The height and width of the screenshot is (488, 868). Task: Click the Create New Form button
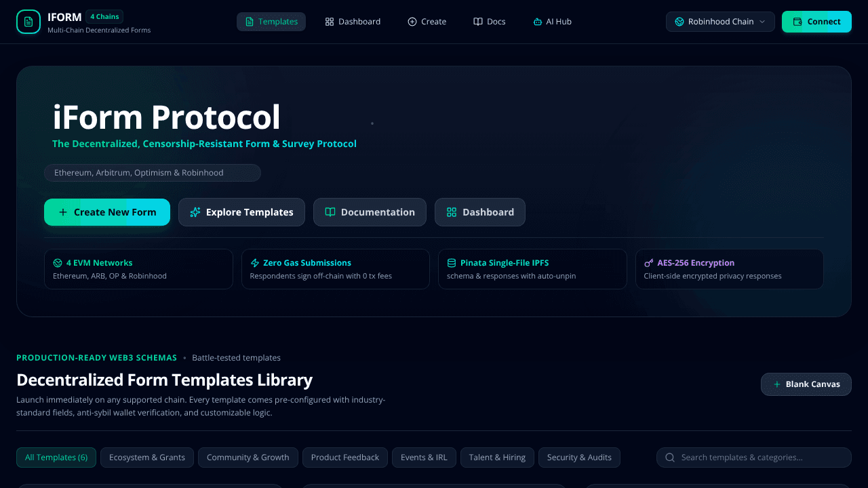107,212
